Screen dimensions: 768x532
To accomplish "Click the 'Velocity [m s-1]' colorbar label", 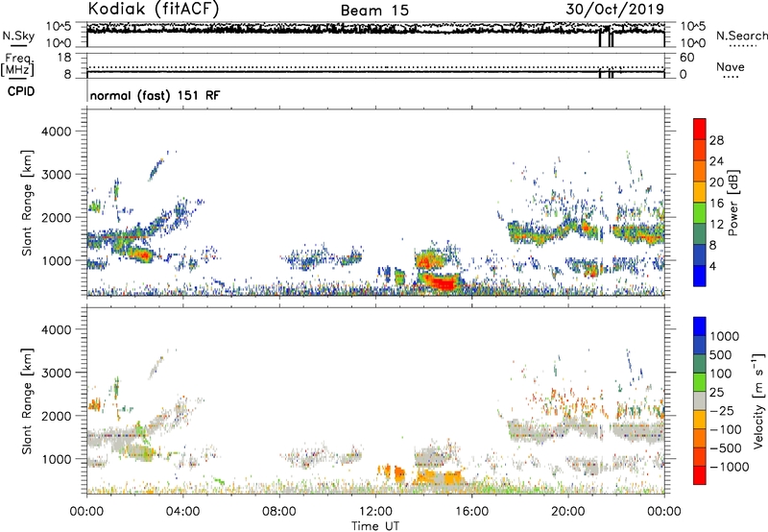I will pyautogui.click(x=758, y=400).
